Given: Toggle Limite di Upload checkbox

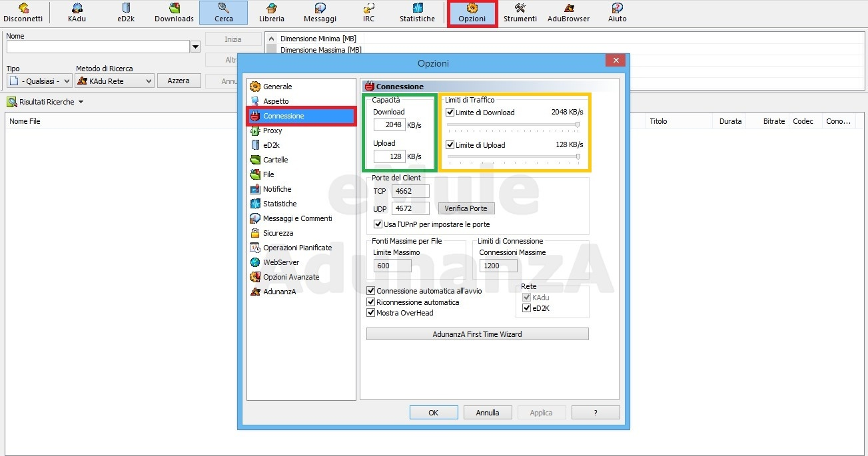Looking at the screenshot, I should coord(450,144).
